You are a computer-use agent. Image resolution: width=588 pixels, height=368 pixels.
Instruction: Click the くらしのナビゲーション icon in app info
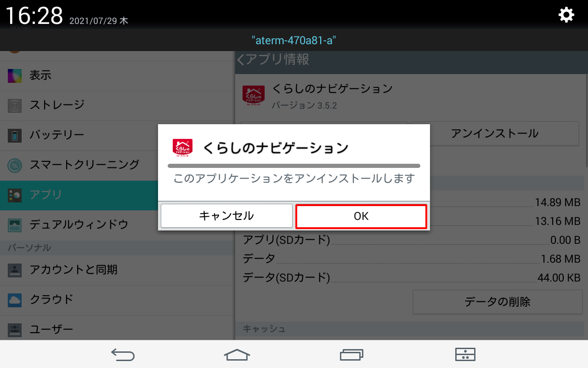click(x=253, y=96)
